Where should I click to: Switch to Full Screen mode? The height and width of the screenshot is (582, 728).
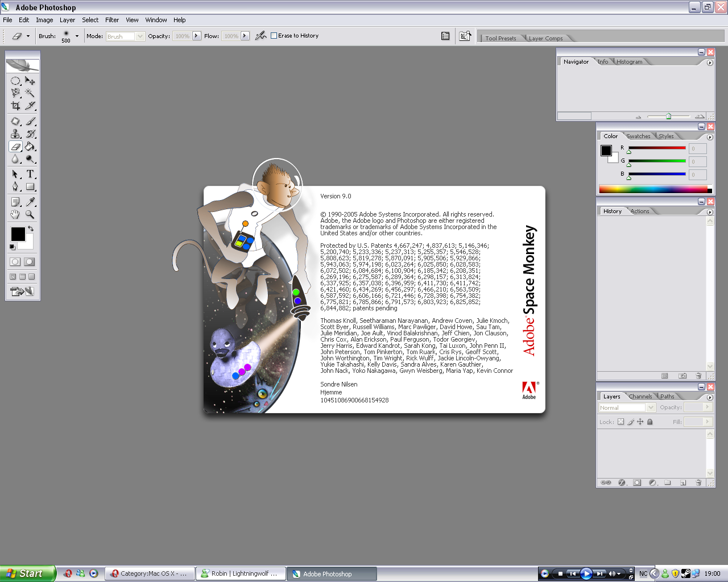pyautogui.click(x=31, y=277)
